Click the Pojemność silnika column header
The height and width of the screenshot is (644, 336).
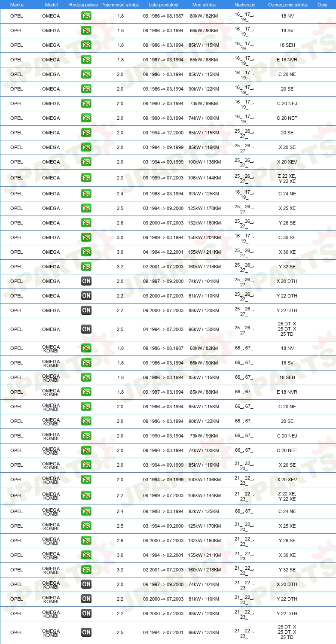120,5
